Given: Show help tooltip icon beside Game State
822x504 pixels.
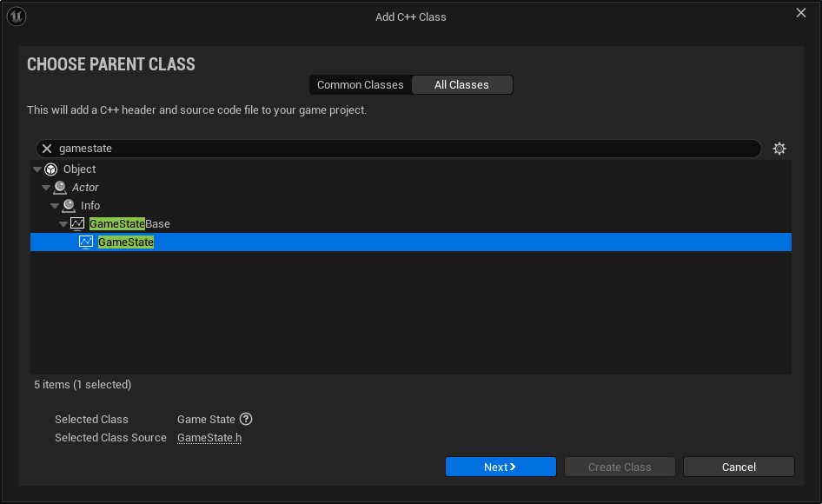Looking at the screenshot, I should tap(246, 419).
